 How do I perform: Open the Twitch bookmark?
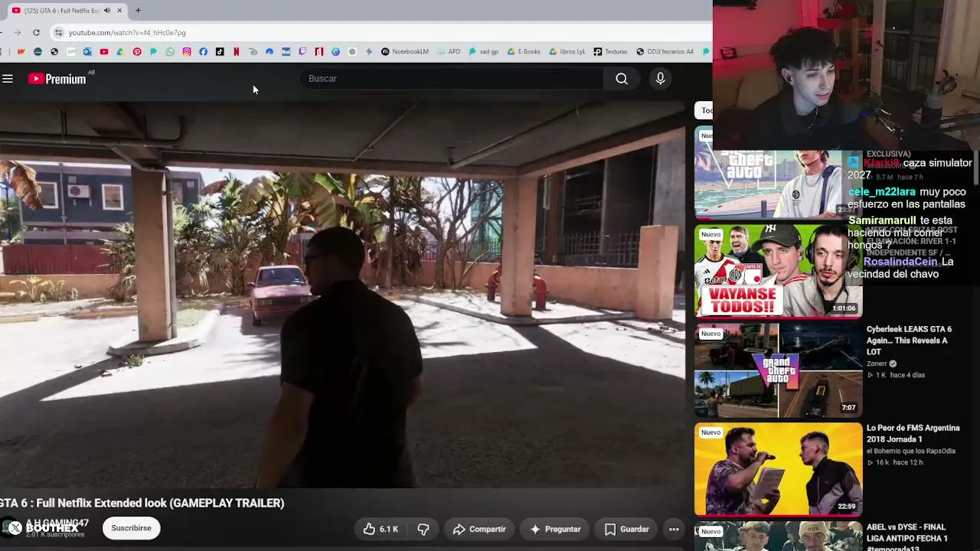click(x=302, y=51)
